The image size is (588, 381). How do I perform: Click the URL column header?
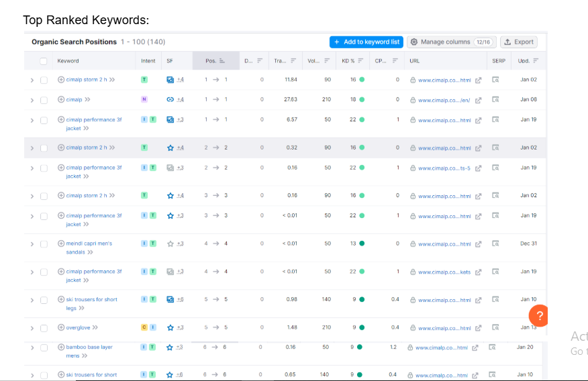[x=414, y=60]
